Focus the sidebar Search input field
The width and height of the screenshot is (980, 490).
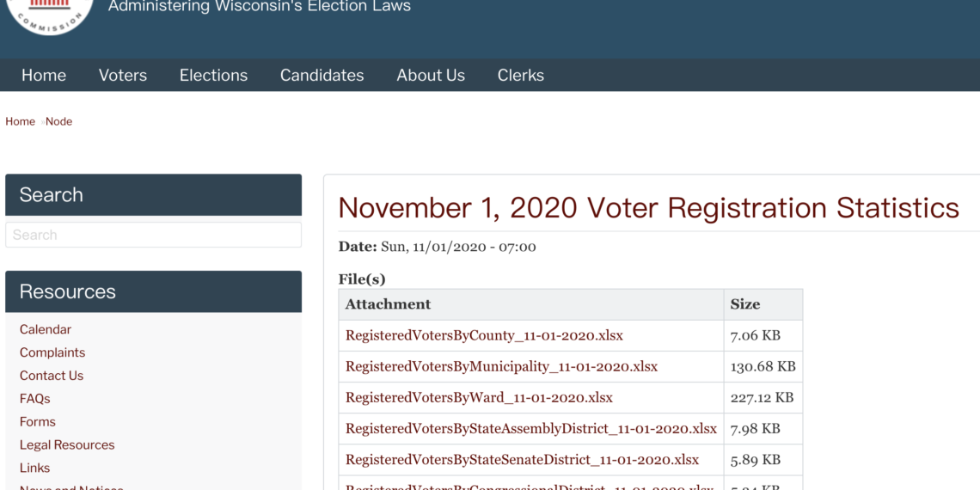tap(153, 235)
